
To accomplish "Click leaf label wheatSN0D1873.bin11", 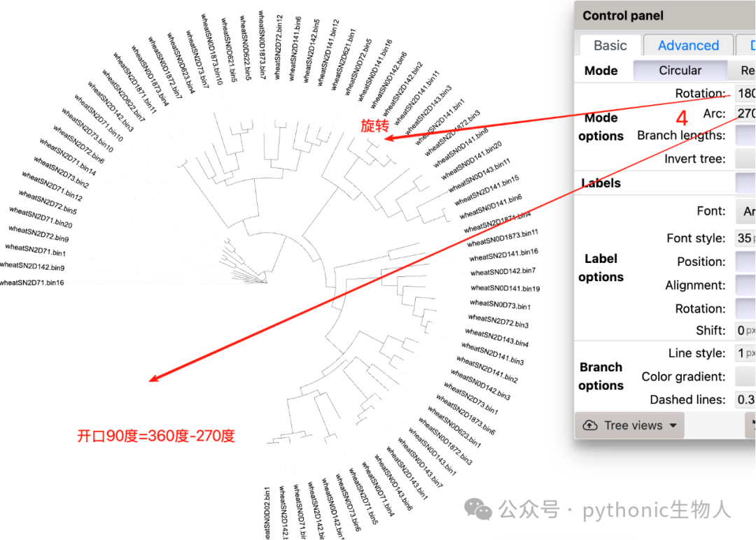I will tap(503, 238).
